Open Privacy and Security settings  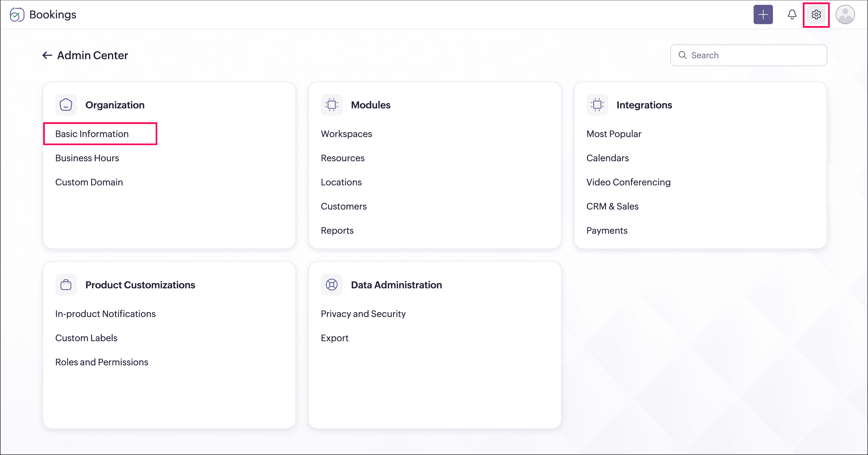pyautogui.click(x=363, y=314)
